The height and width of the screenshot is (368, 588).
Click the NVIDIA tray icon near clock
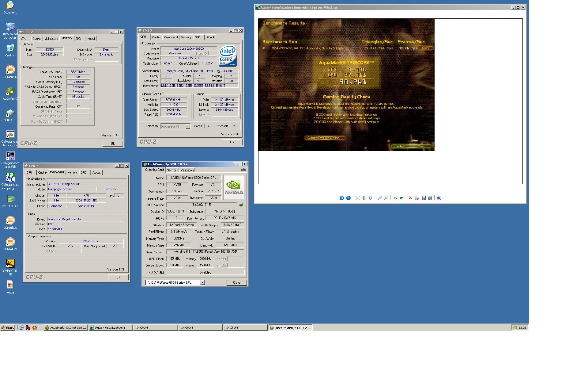[x=514, y=328]
